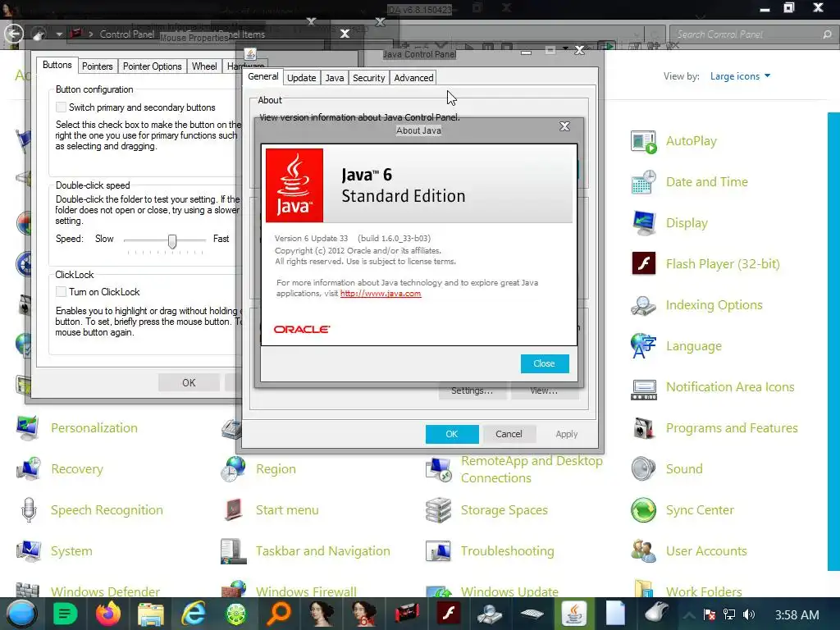Click the volume speaker tray icon
The height and width of the screenshot is (630, 840).
pyautogui.click(x=749, y=614)
